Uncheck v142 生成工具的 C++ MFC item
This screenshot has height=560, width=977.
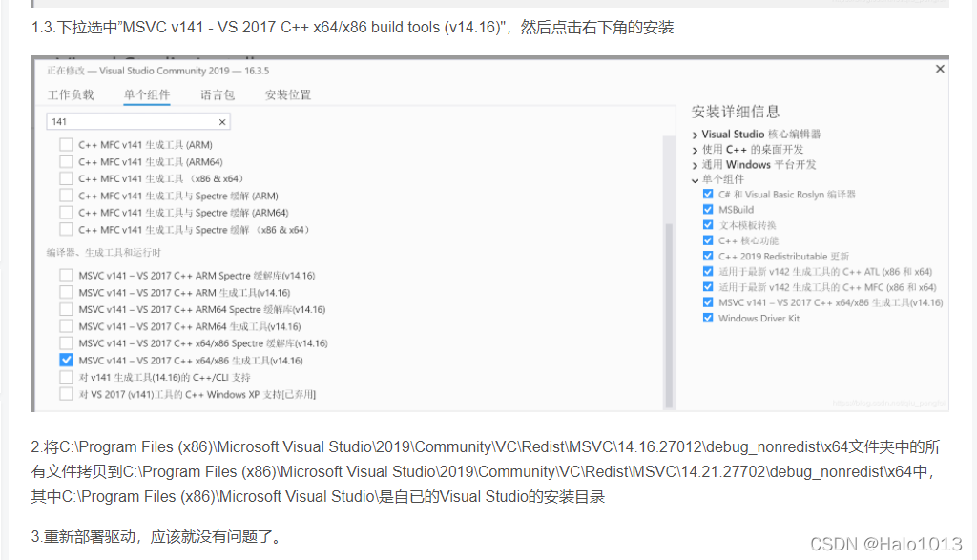(x=708, y=286)
